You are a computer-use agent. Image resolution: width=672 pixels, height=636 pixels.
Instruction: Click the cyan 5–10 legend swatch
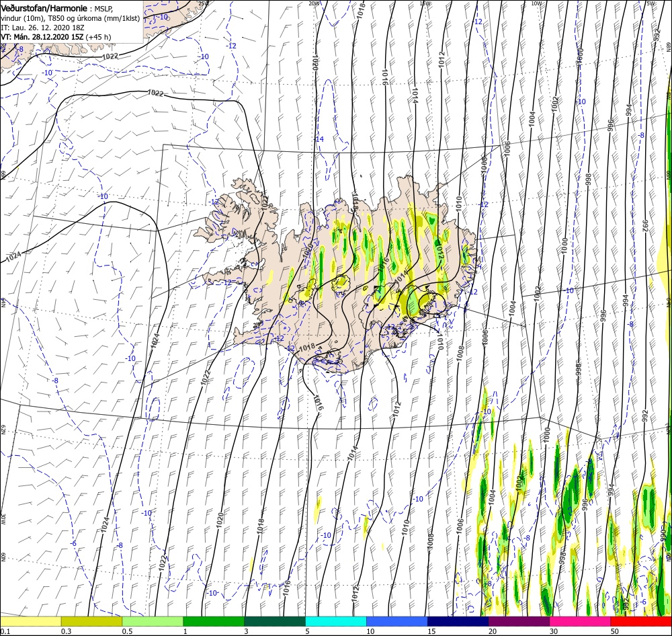tap(336, 621)
